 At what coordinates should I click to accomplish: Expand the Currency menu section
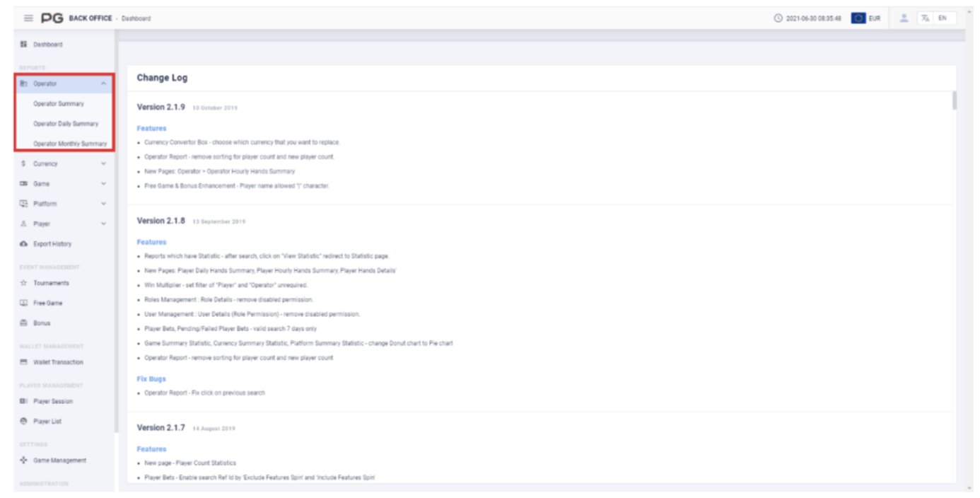click(104, 164)
